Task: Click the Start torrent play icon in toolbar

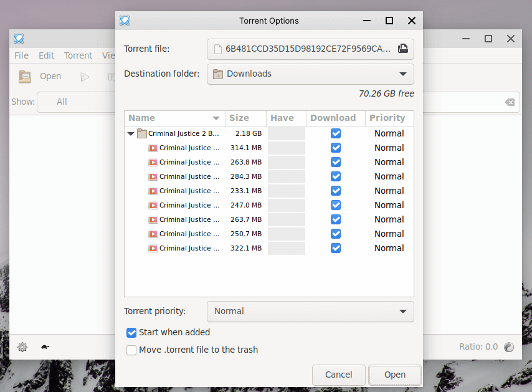Action: 85,77
